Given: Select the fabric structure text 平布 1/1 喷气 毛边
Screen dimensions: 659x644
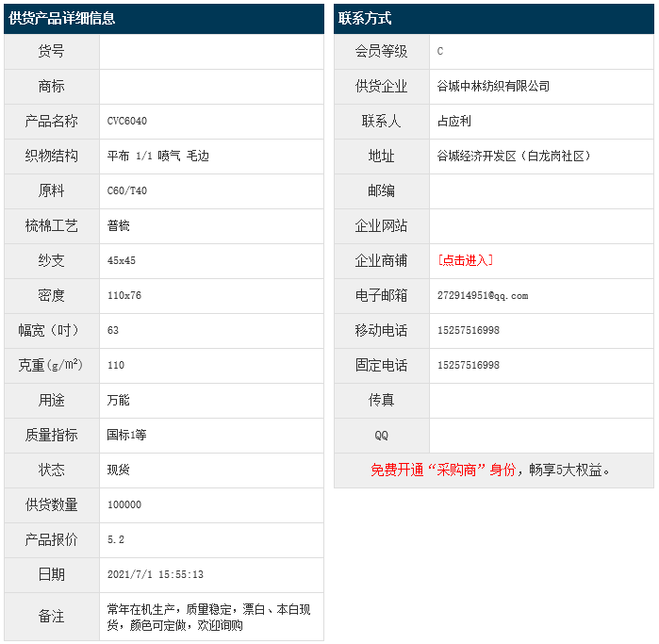Looking at the screenshot, I should point(158,157).
